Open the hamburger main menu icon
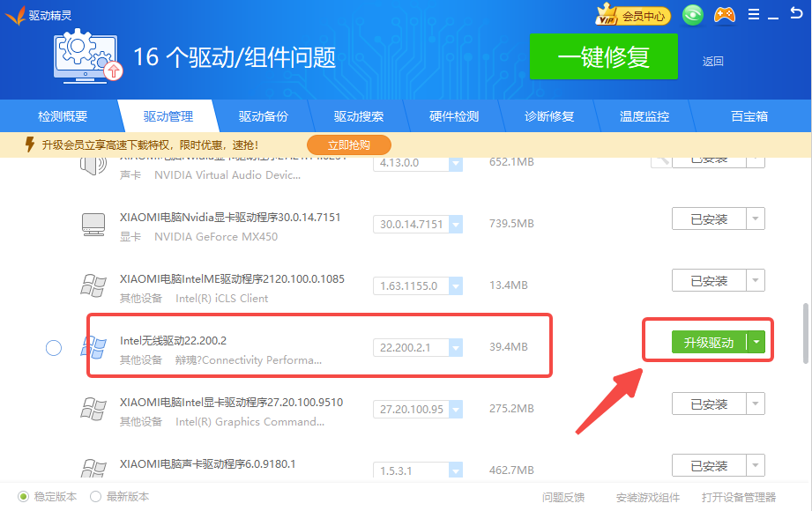The image size is (812, 511). (x=754, y=16)
